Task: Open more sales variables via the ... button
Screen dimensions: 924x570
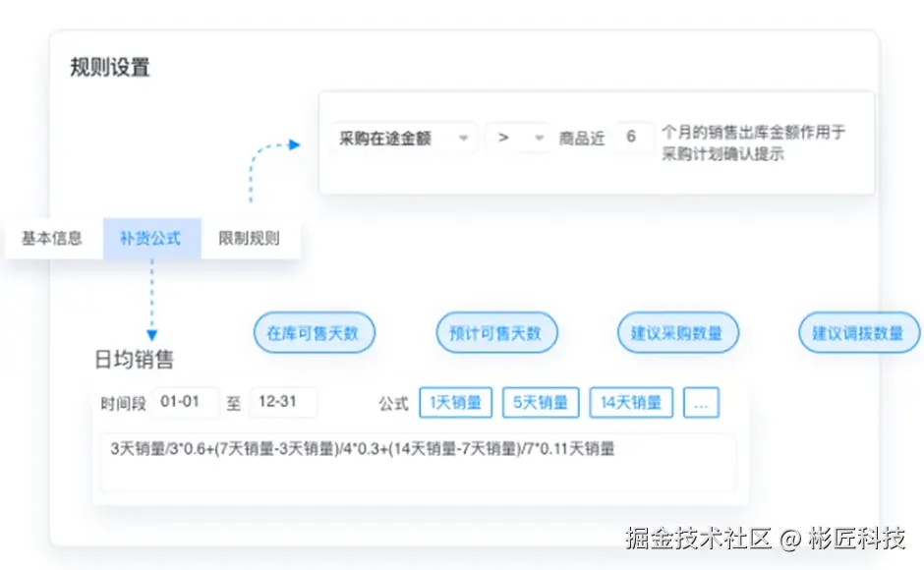Action: coord(701,402)
